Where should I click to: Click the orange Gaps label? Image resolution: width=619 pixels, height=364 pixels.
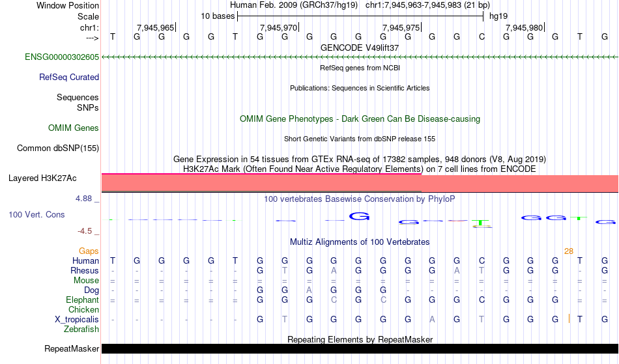[x=89, y=251]
